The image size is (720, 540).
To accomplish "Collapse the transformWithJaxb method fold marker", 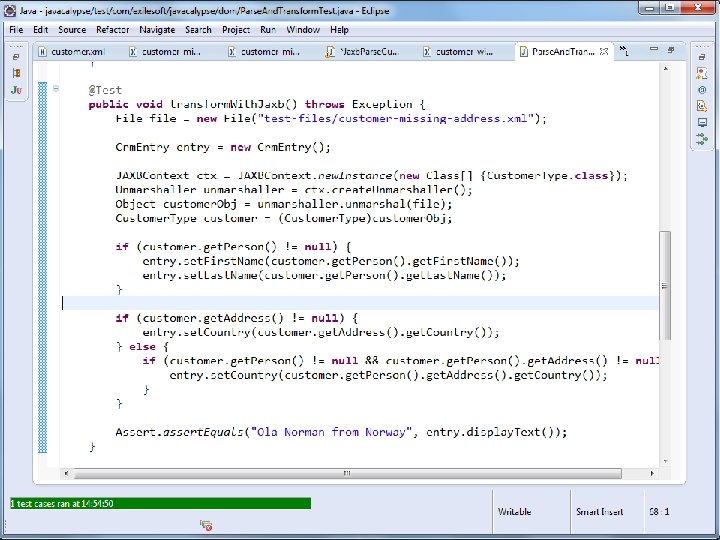I will pyautogui.click(x=56, y=89).
